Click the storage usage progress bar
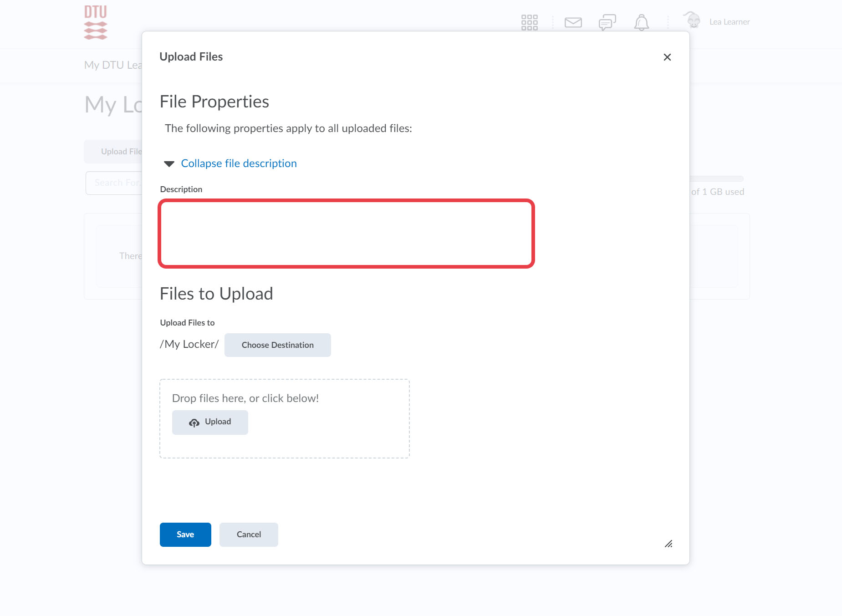This screenshot has width=842, height=616. click(716, 178)
